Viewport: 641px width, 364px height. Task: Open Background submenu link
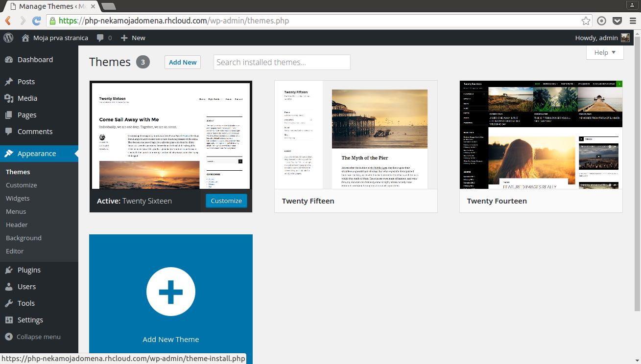coord(24,238)
